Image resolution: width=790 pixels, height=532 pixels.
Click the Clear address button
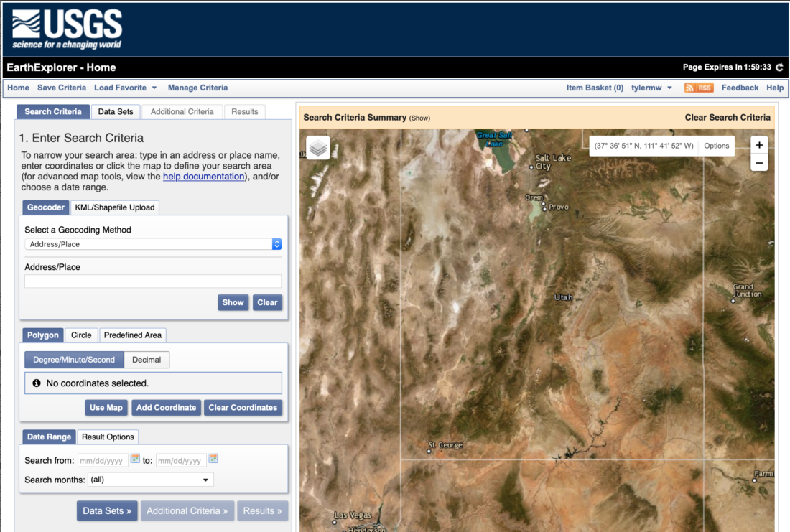[267, 302]
